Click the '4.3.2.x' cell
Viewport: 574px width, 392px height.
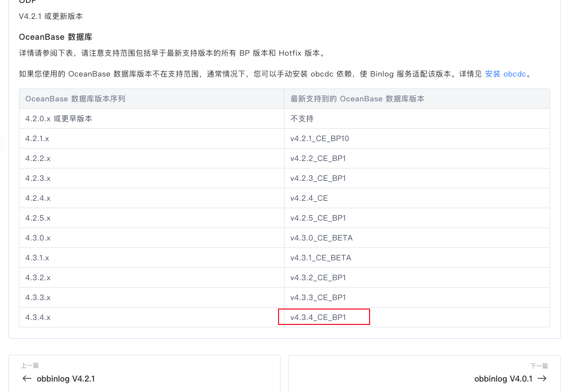[152, 278]
